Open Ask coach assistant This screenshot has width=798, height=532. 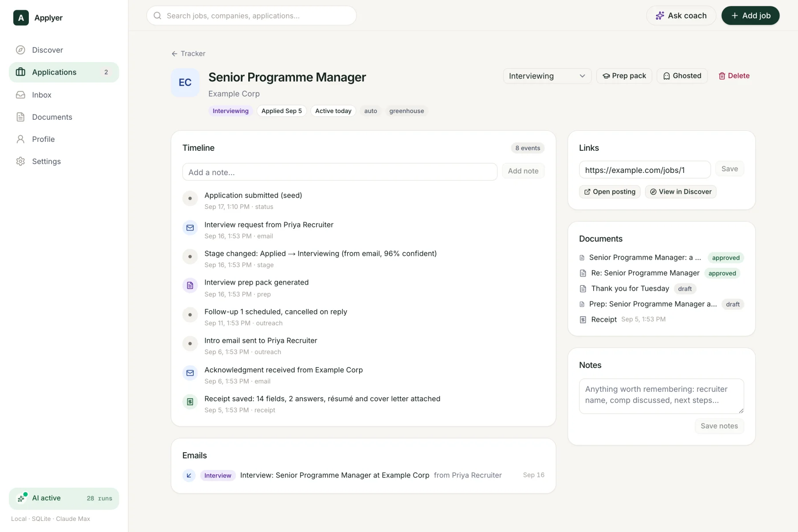tap(681, 16)
